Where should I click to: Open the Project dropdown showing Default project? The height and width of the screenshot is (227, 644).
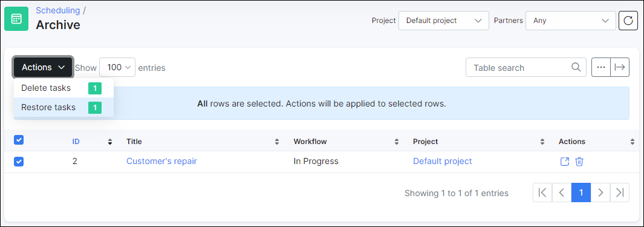click(x=444, y=21)
